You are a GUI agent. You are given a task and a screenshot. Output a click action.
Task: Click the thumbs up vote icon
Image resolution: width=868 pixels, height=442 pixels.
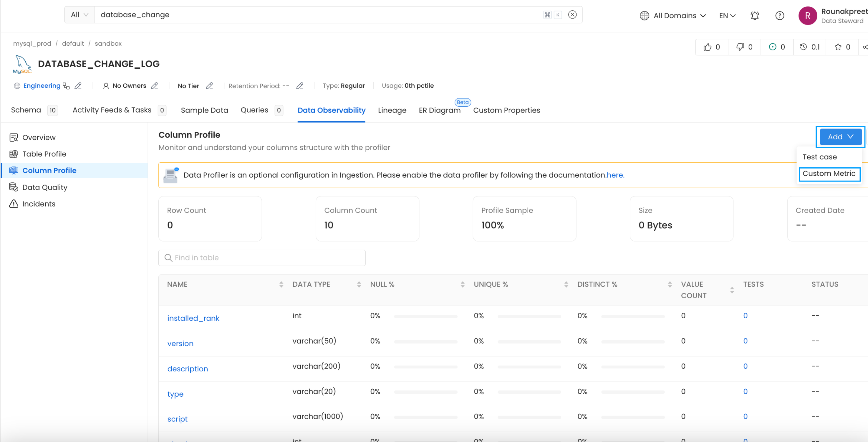[x=707, y=47]
